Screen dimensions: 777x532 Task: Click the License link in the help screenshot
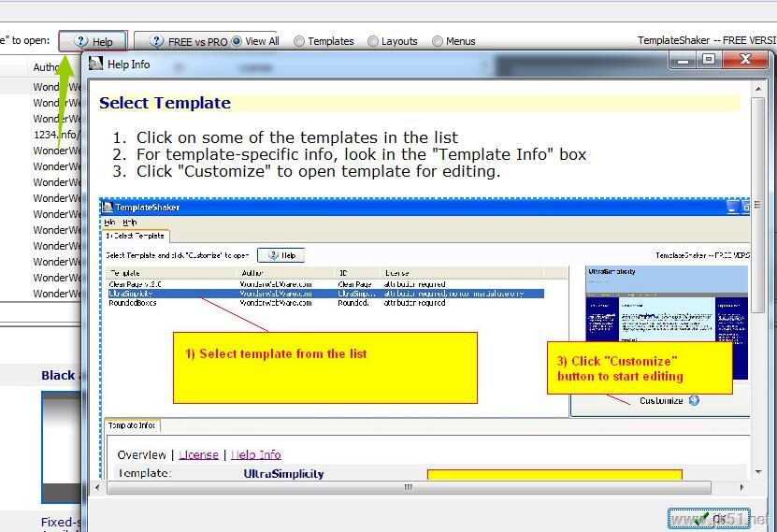coord(199,454)
